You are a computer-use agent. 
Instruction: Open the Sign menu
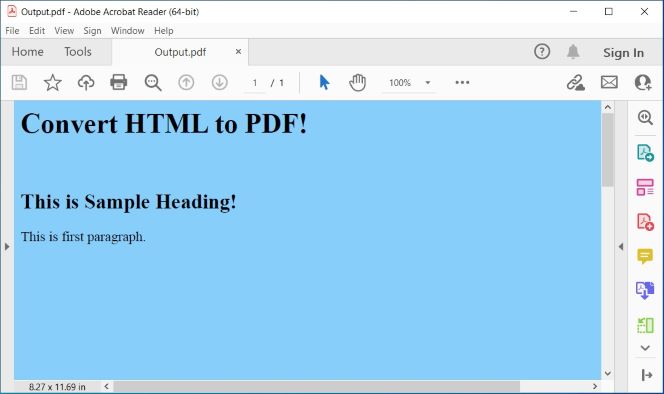(x=92, y=31)
